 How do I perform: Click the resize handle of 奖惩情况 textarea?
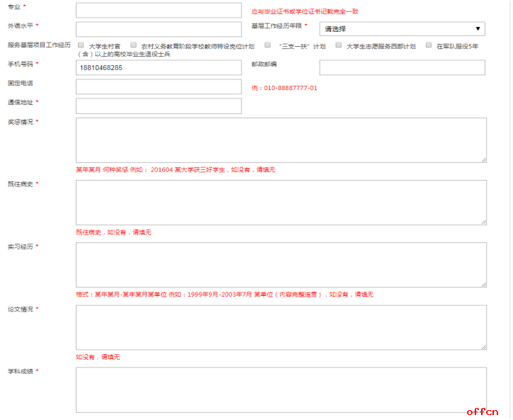click(x=483, y=159)
